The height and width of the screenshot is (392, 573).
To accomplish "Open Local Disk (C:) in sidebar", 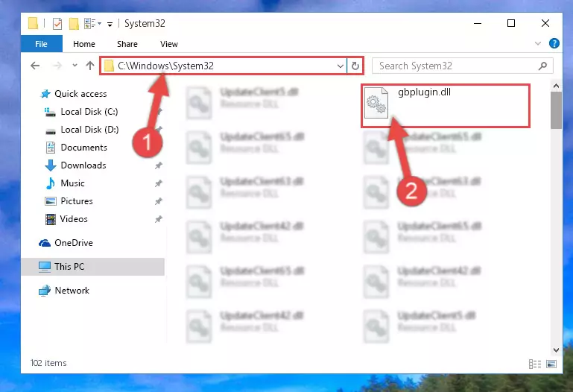I will point(89,112).
